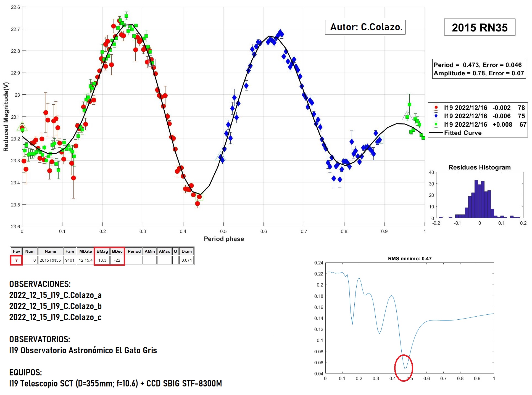Viewport: 532px width, 395px height.
Task: Click observation 2022_12_15_I19_C.Colazo_a
Action: coord(55,295)
